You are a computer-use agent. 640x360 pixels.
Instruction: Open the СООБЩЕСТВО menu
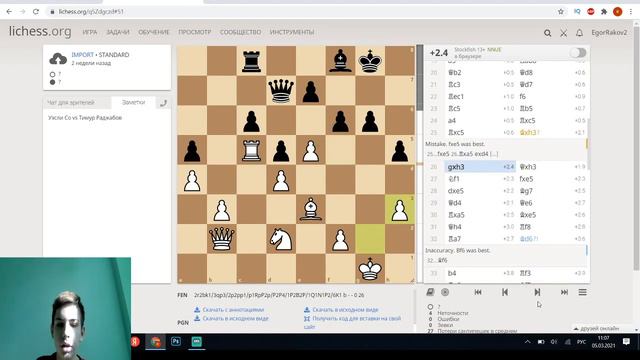[240, 32]
